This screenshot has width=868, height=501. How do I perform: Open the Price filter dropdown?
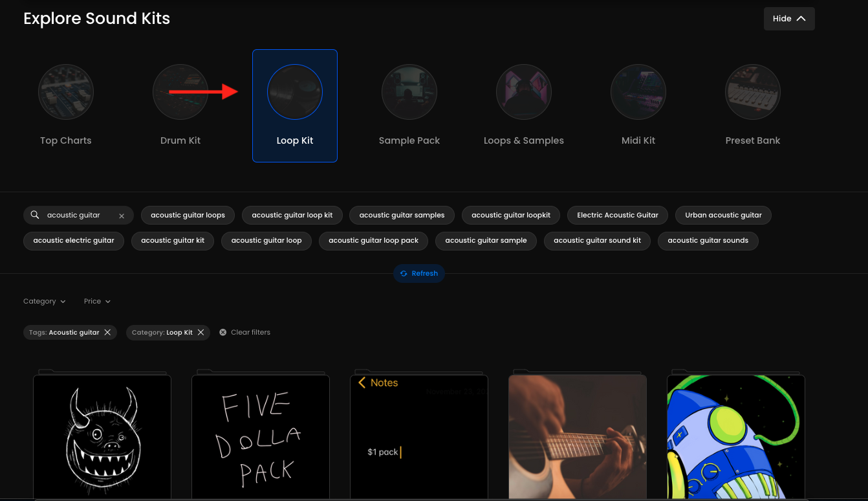coord(97,301)
